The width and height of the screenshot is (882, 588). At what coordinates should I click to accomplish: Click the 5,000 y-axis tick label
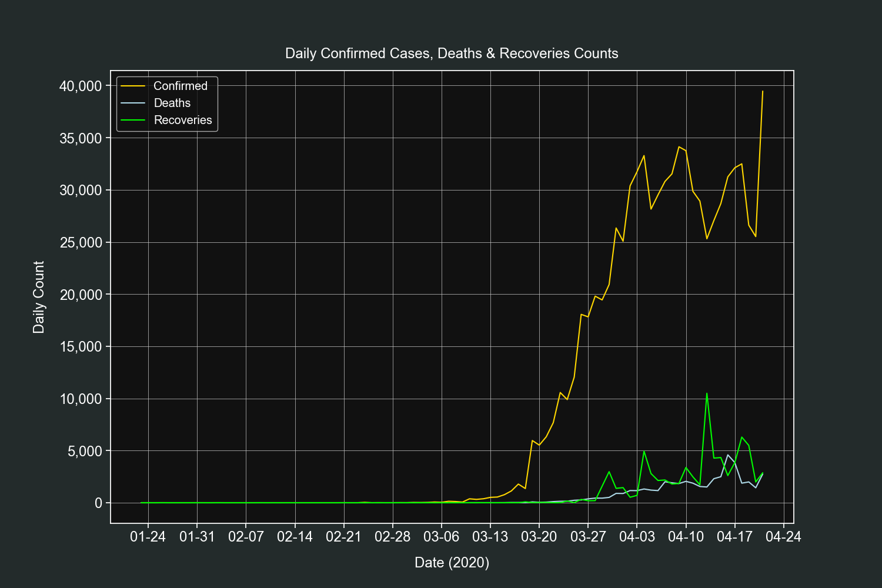coord(85,451)
